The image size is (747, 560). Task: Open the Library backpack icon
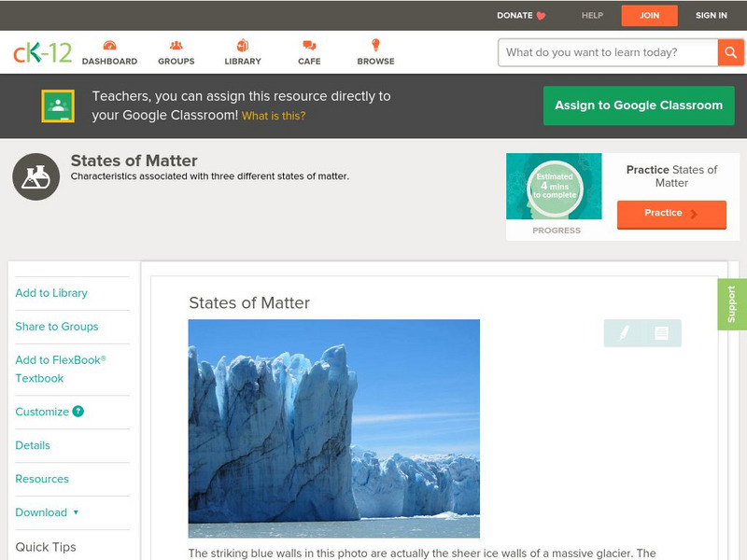(243, 46)
